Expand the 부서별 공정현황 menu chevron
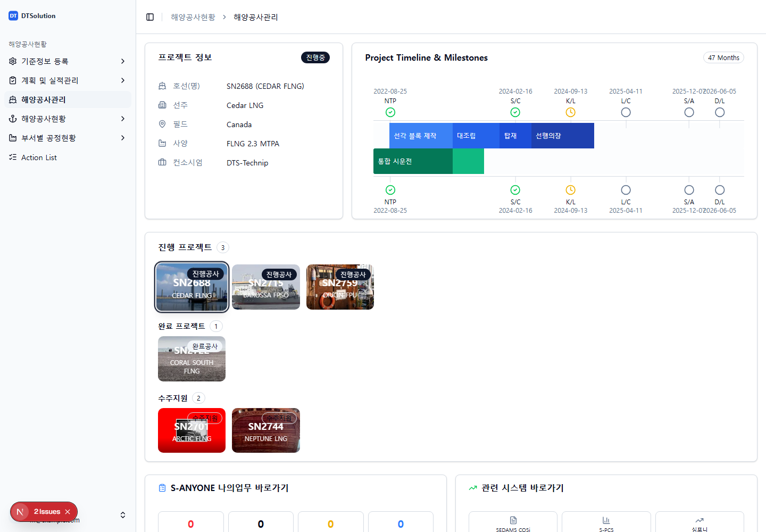 click(x=123, y=138)
